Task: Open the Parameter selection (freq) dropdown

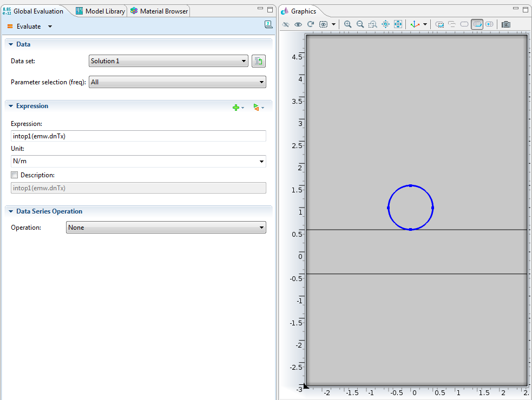Action: pos(178,82)
